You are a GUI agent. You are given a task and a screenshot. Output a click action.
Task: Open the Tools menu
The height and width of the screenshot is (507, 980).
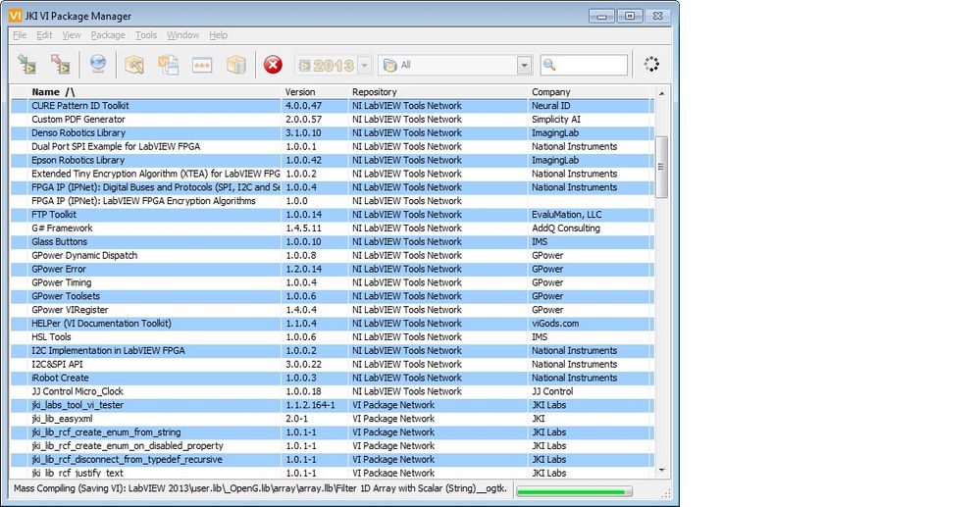[x=146, y=35]
